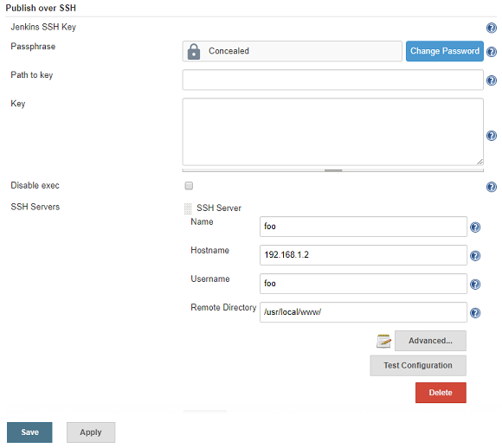Open help for SSH Server Name

pyautogui.click(x=475, y=227)
